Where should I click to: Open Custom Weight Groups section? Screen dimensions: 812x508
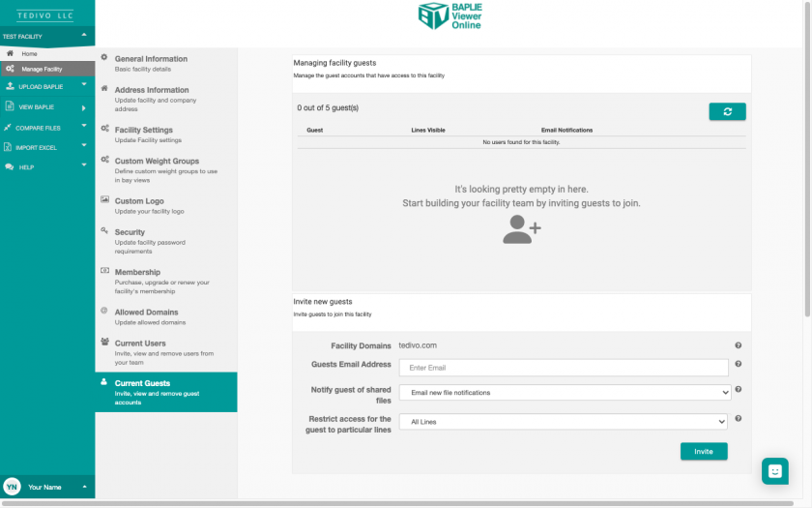pos(166,170)
